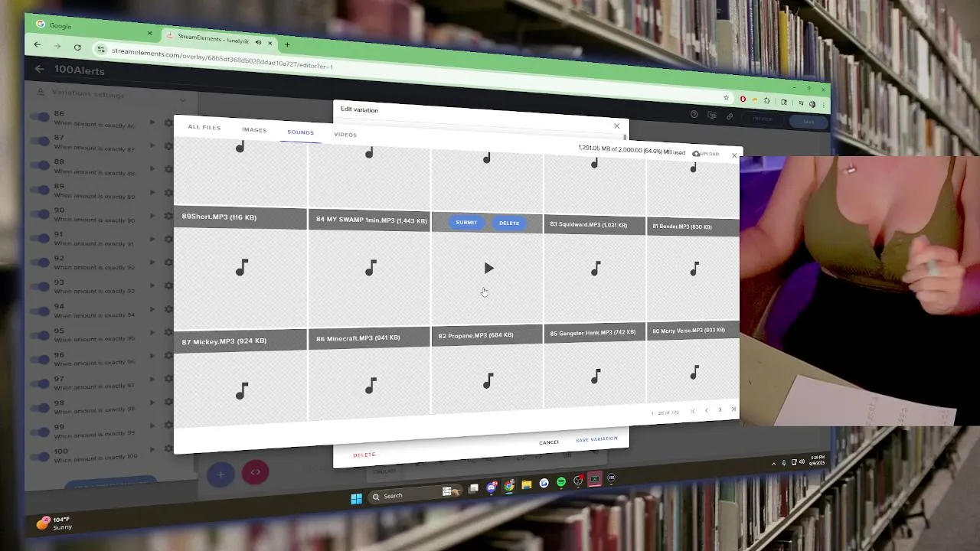Bookmark the page with star icon
980x551 pixels.
pyautogui.click(x=727, y=98)
